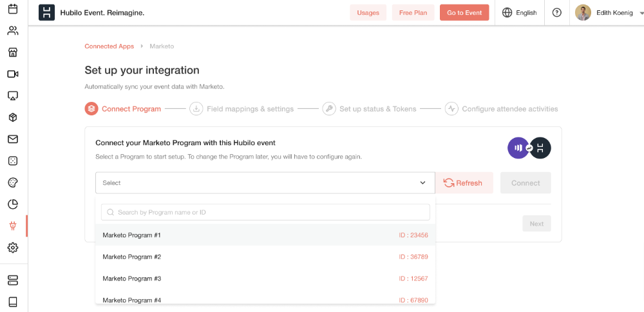Screen dimensions: 644x312
Task: Click ID : 23456 text
Action: tap(413, 235)
